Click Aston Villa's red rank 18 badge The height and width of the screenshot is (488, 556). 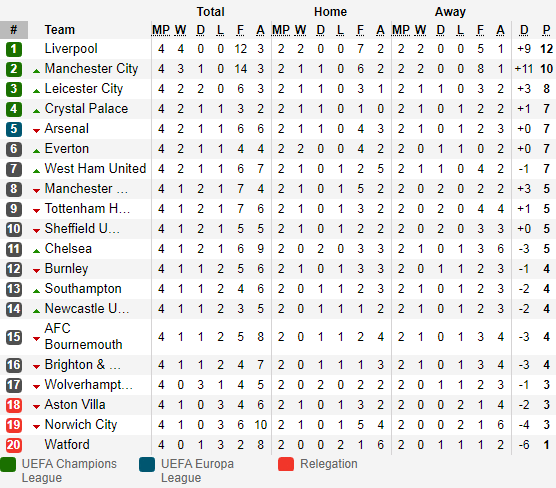(x=14, y=405)
